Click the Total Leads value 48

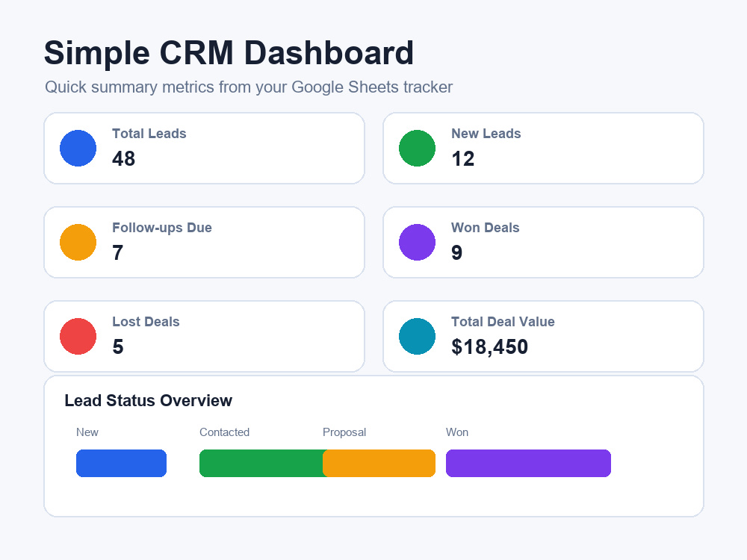[124, 158]
